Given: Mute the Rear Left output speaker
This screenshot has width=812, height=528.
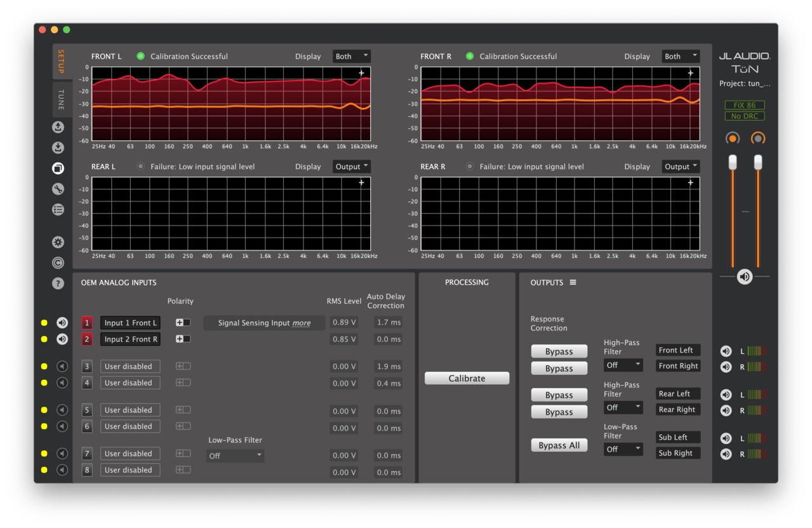Looking at the screenshot, I should [x=726, y=395].
